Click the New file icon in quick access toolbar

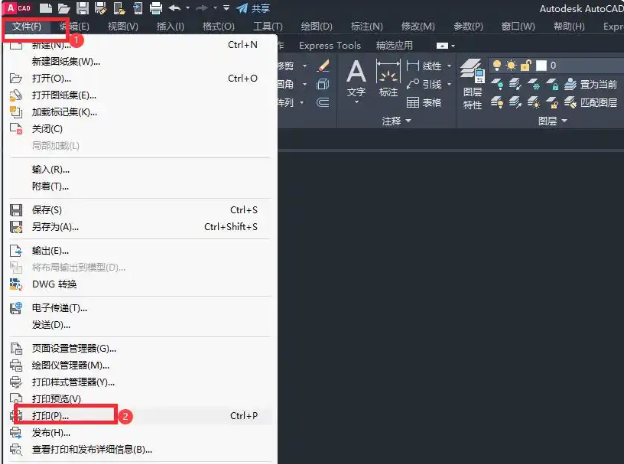coord(46,8)
